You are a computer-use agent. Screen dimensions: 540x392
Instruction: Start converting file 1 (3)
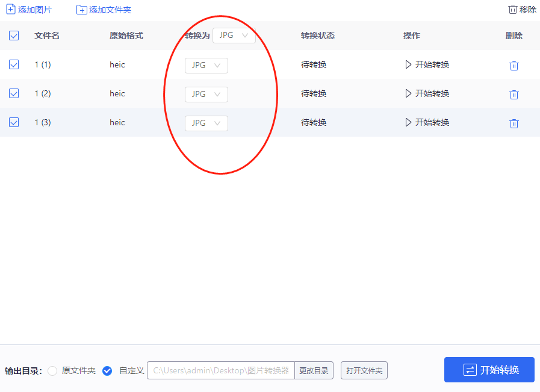click(x=427, y=122)
